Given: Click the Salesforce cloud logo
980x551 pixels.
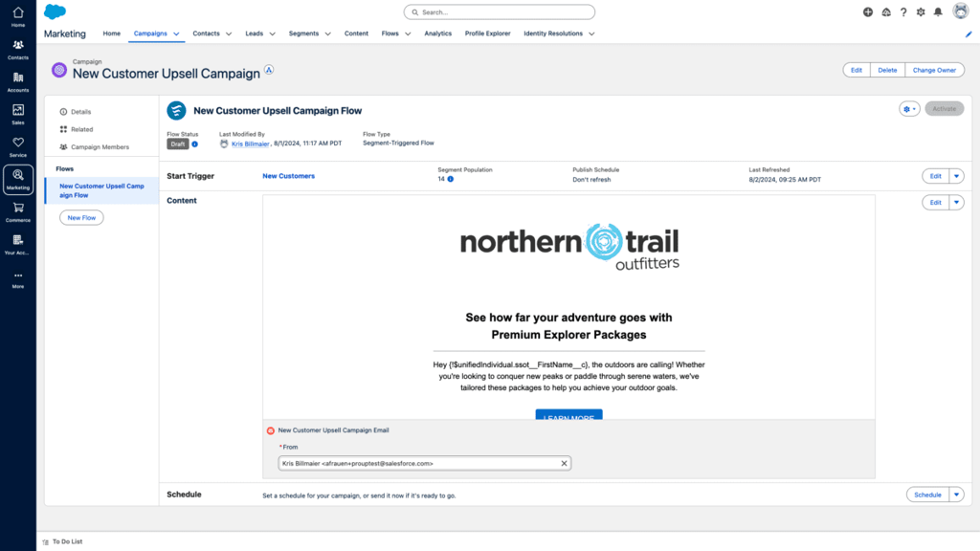Looking at the screenshot, I should tap(55, 11).
